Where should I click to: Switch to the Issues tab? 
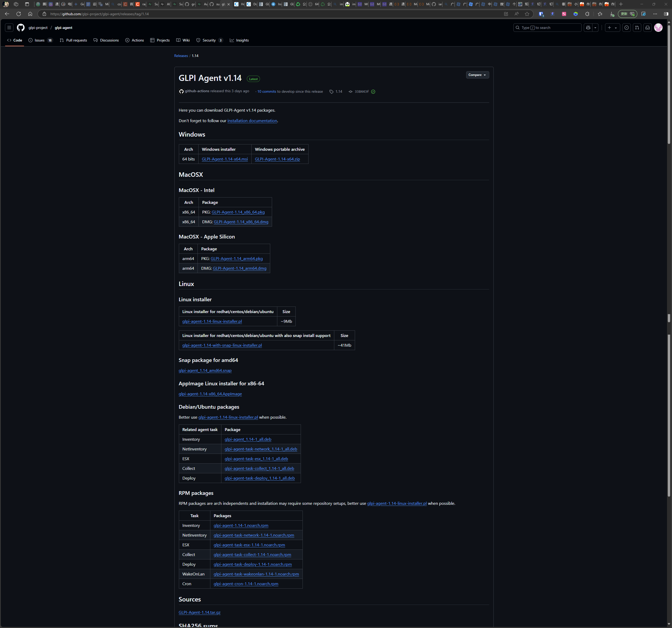pyautogui.click(x=40, y=40)
